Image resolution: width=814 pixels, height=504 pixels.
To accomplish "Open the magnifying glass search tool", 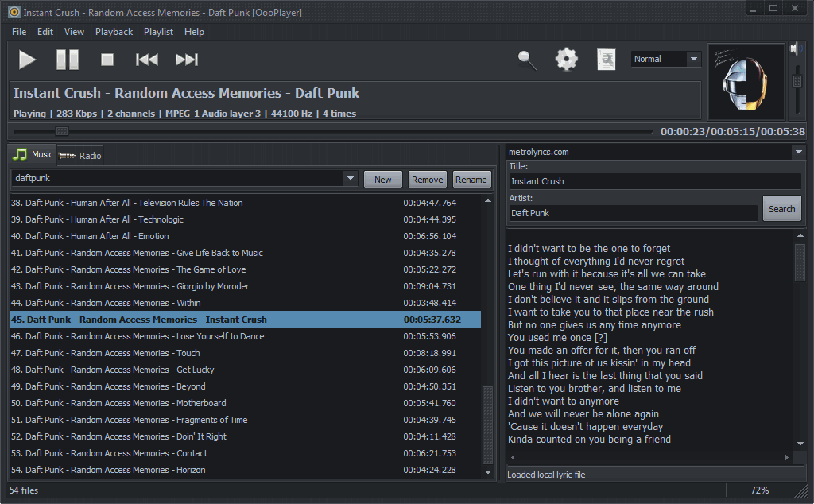I will coord(527,60).
